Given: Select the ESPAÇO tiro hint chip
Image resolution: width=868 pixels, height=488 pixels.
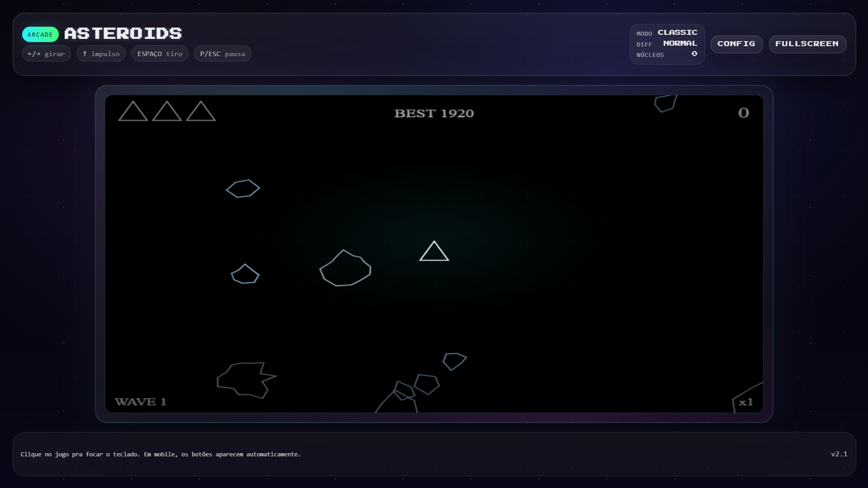Looking at the screenshot, I should (160, 53).
